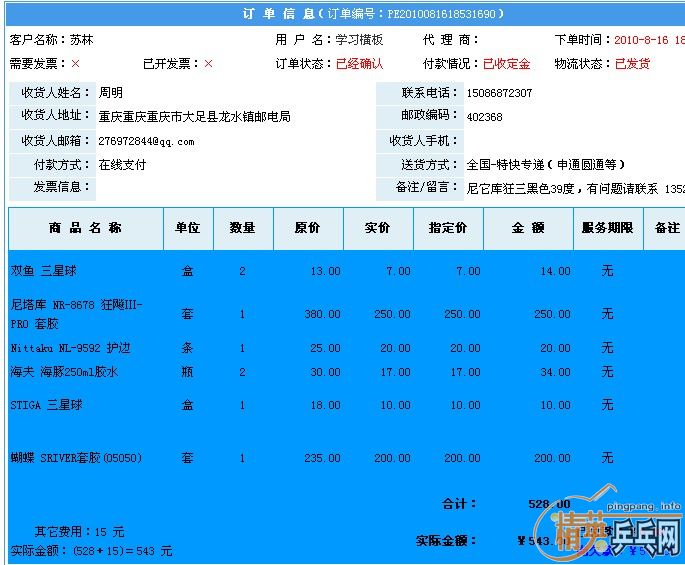
Task: Click the red X beside 需要发票
Action: point(75,64)
